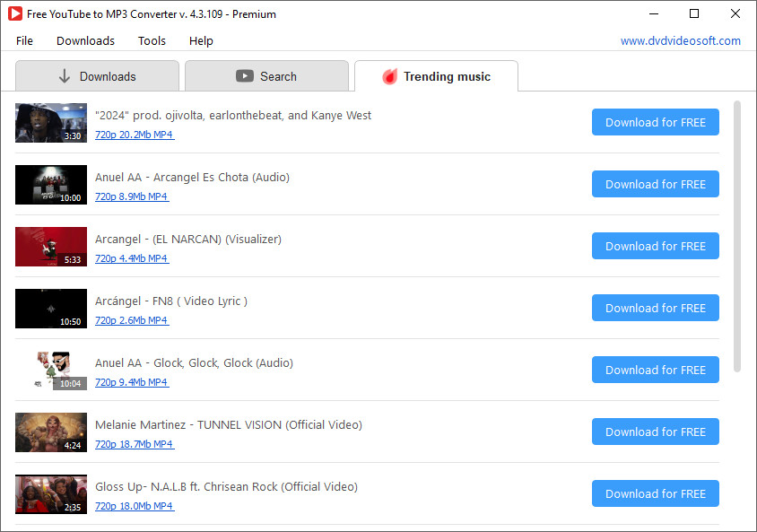Image resolution: width=757 pixels, height=532 pixels.
Task: Open the File menu
Action: tap(24, 41)
